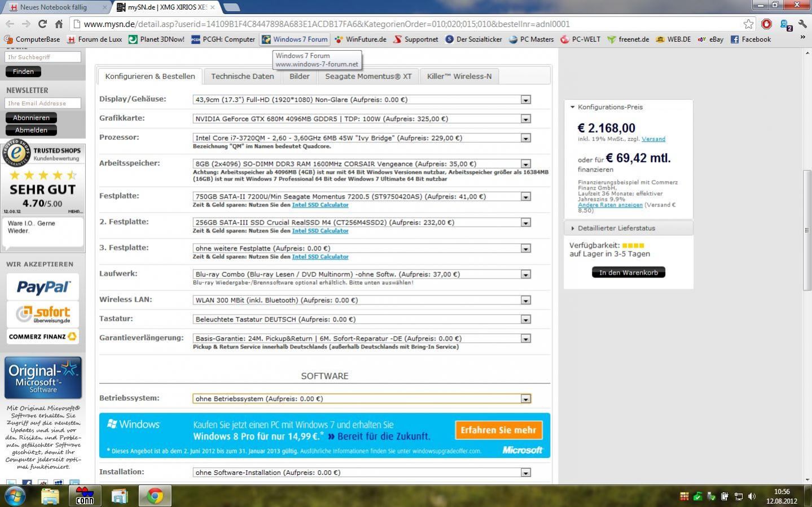Click the Abmelden newsletter button
This screenshot has width=812, height=507.
(x=31, y=130)
